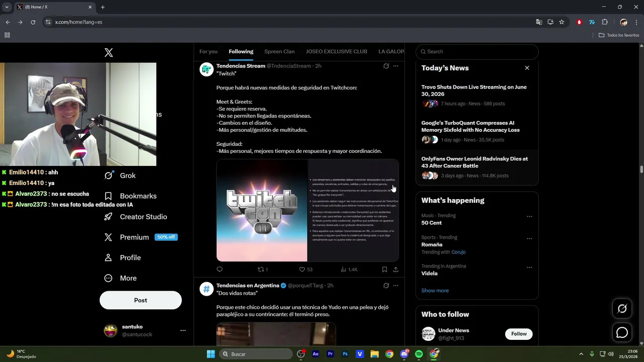
Task: Click the Windows Buscar search box
Action: pyautogui.click(x=257, y=354)
